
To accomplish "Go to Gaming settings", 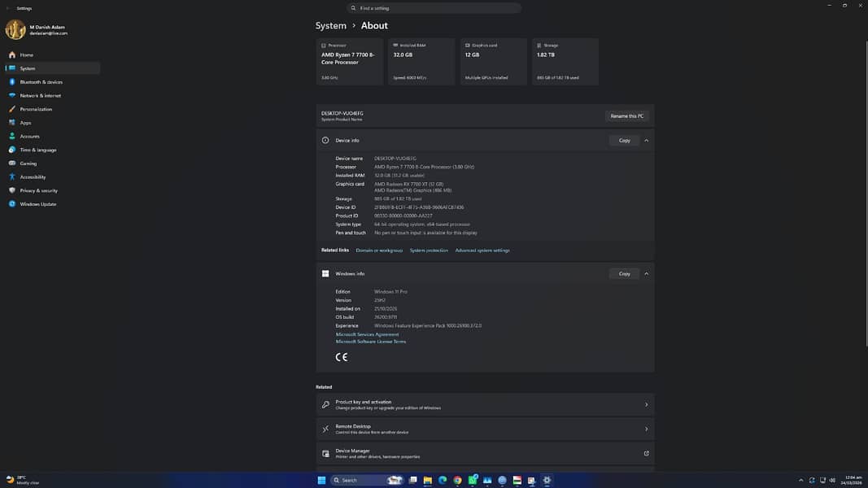I will point(53,163).
